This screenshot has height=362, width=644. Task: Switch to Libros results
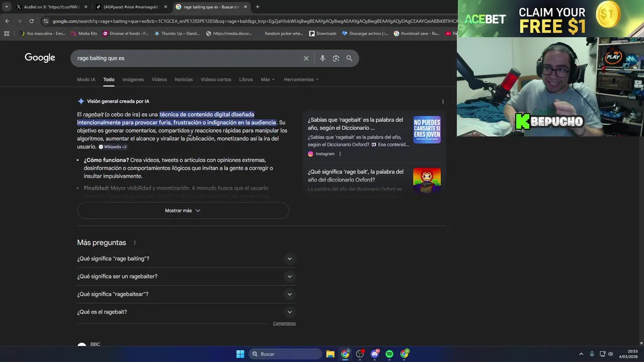pos(246,79)
